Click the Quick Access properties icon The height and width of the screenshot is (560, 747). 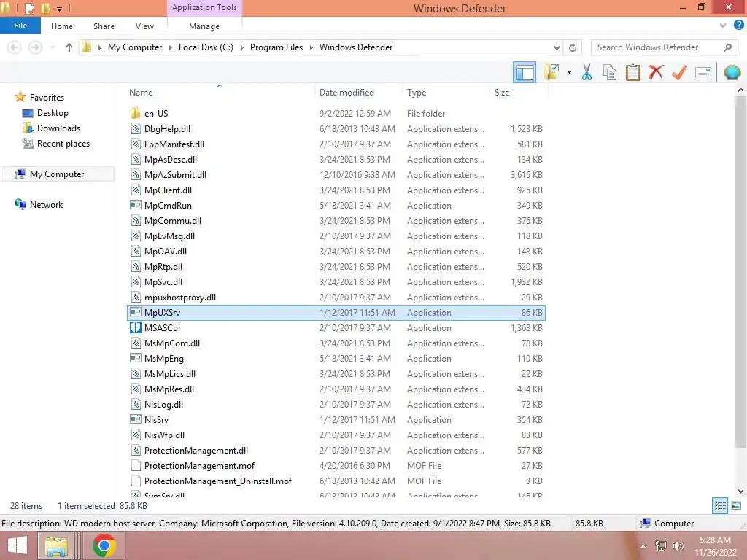pos(29,8)
